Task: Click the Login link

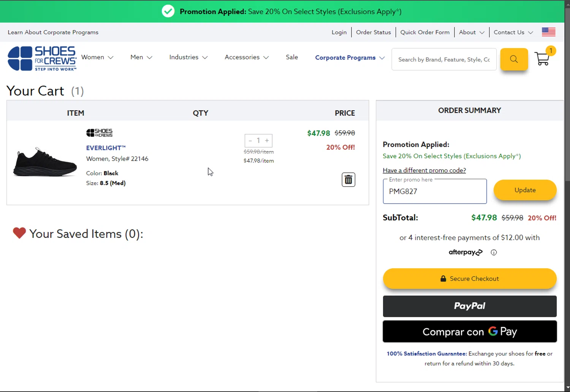Action: [339, 32]
